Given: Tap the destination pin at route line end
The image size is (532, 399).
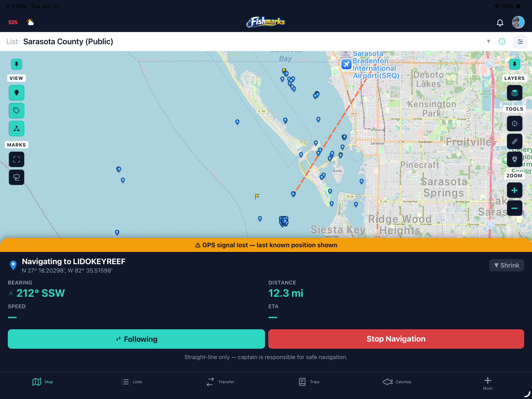Looking at the screenshot, I should (x=293, y=194).
